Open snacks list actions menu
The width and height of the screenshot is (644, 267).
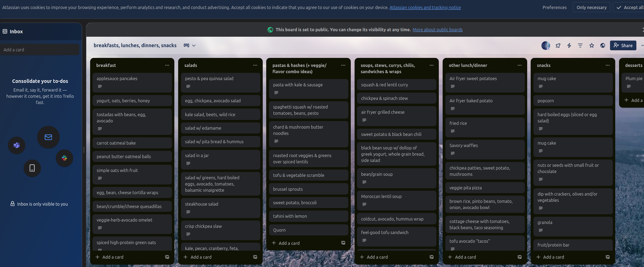pos(608,65)
